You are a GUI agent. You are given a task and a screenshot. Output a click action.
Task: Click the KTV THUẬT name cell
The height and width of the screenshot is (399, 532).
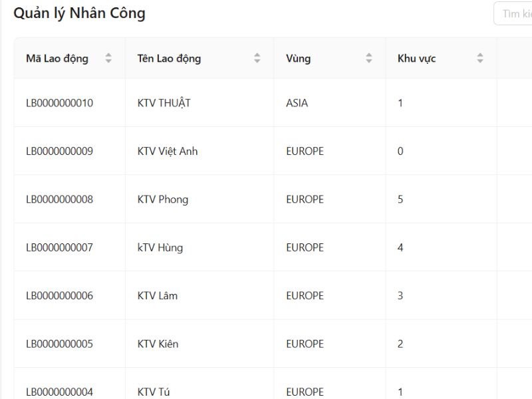click(164, 103)
